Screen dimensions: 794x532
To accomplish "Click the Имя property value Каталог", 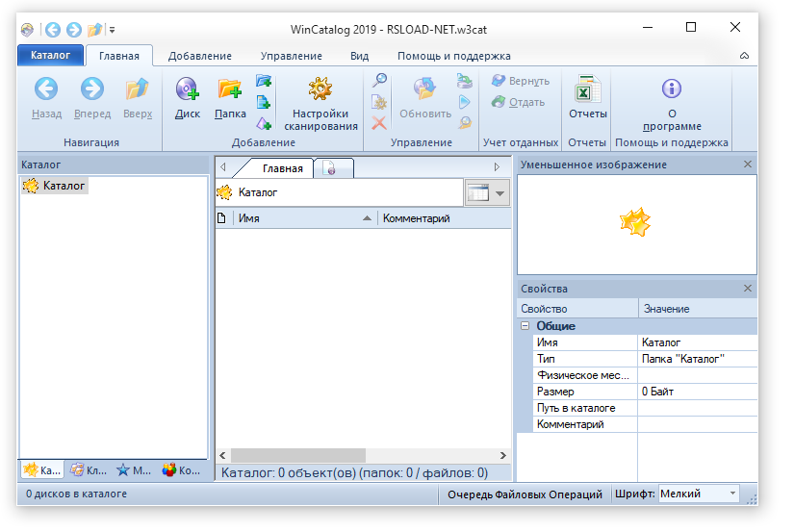I will pyautogui.click(x=697, y=342).
